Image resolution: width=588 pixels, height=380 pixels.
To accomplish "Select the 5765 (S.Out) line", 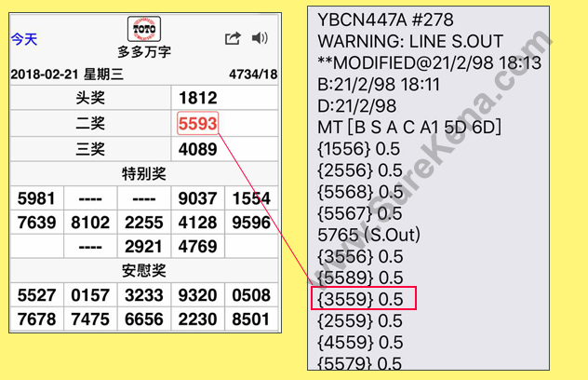I will [370, 235].
